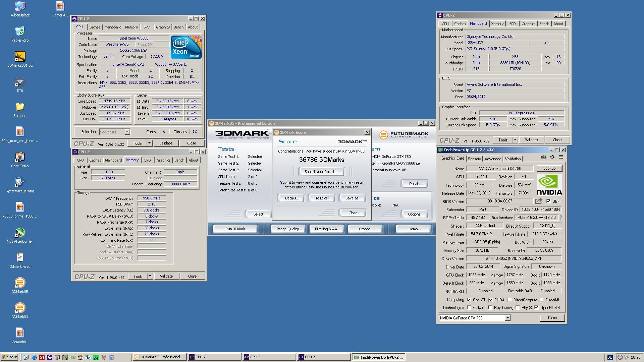Toggle the Ray Tracing checkbox
644x362 pixels.
point(490,308)
